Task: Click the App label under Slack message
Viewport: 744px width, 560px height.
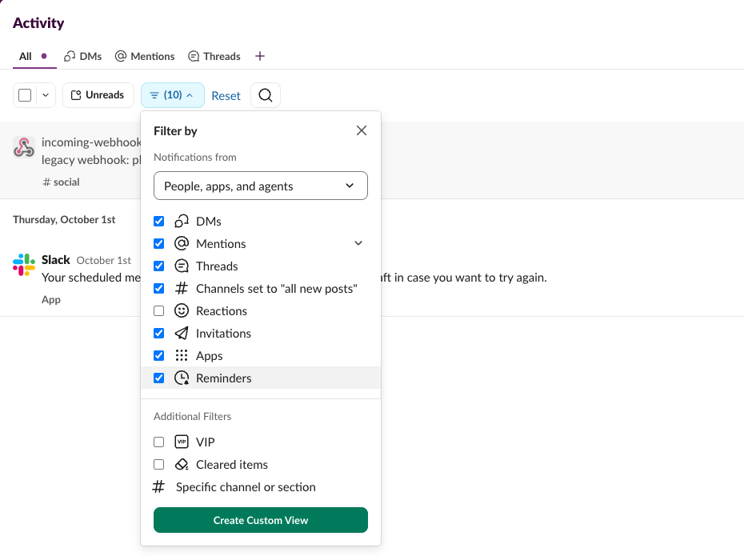Action: tap(50, 300)
